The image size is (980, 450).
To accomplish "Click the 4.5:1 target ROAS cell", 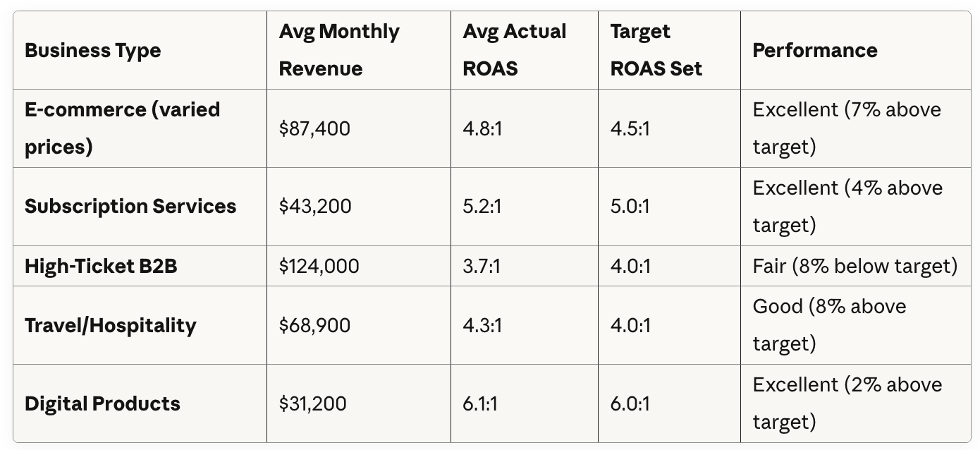I will [x=630, y=128].
